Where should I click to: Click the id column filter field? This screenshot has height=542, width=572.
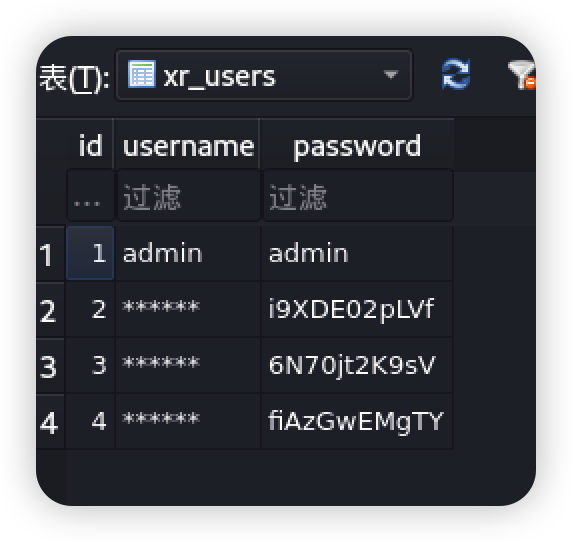click(90, 197)
